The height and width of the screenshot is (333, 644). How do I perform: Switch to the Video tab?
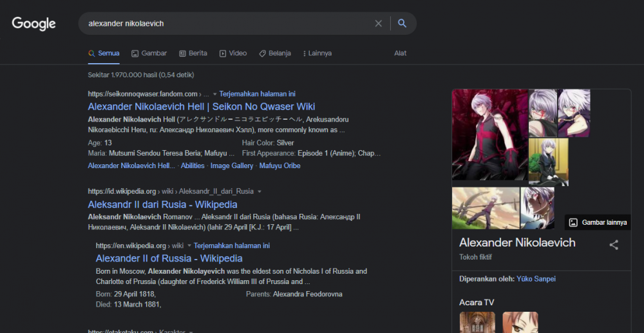pyautogui.click(x=233, y=53)
